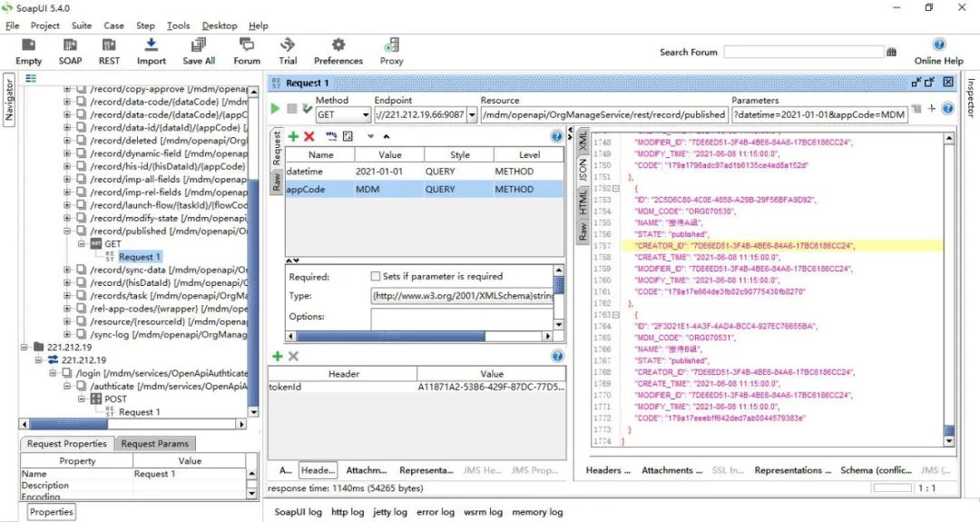The image size is (980, 522).
Task: Click the plus icon beside Parameters field
Action: (932, 109)
